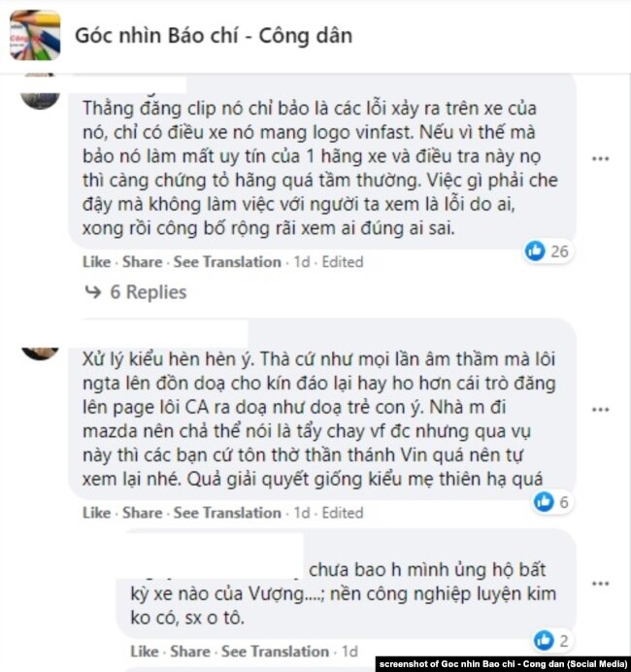View the 26 like reactions

[548, 252]
